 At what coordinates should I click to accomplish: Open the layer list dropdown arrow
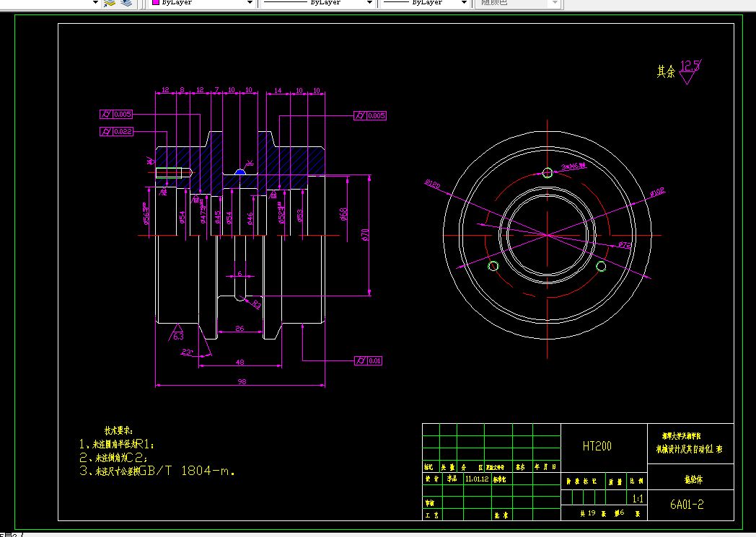pyautogui.click(x=95, y=2)
